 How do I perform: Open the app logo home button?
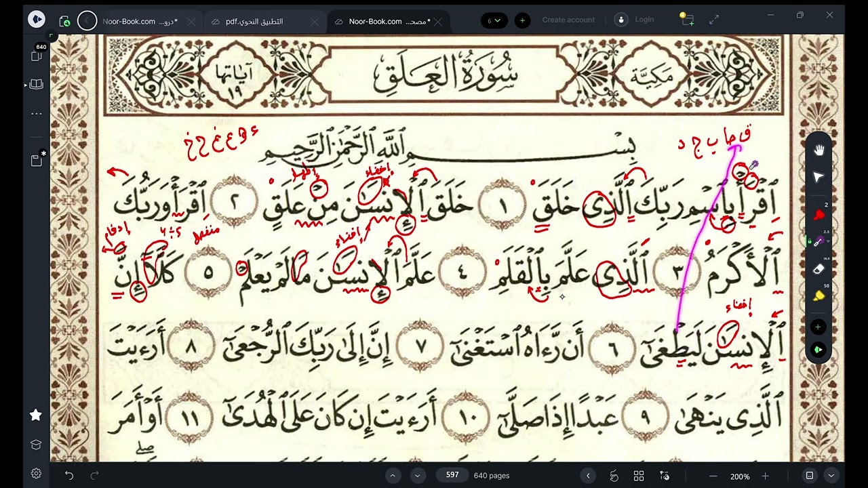[x=37, y=19]
